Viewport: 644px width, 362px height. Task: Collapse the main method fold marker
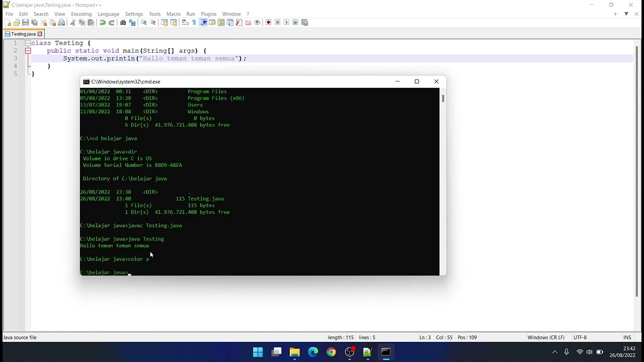click(28, 51)
